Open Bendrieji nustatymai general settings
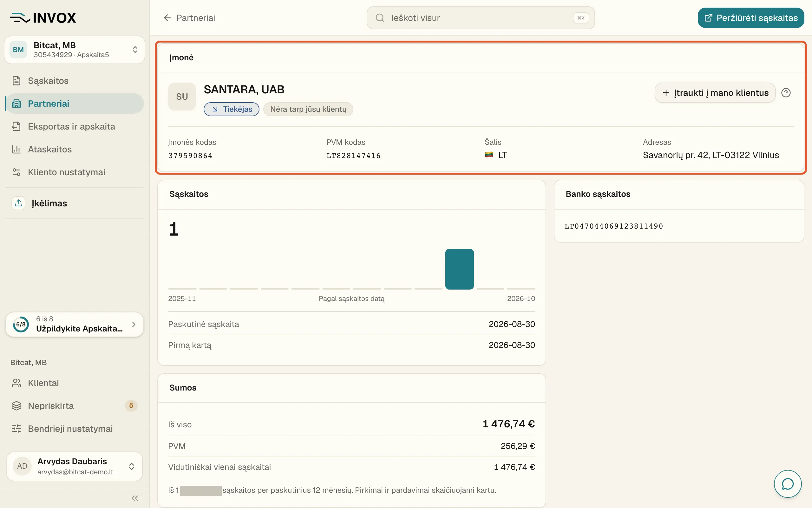 (75, 429)
